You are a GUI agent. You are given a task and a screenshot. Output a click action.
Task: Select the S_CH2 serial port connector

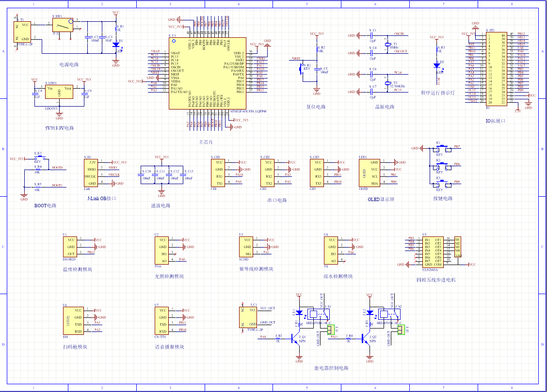[x=267, y=173]
